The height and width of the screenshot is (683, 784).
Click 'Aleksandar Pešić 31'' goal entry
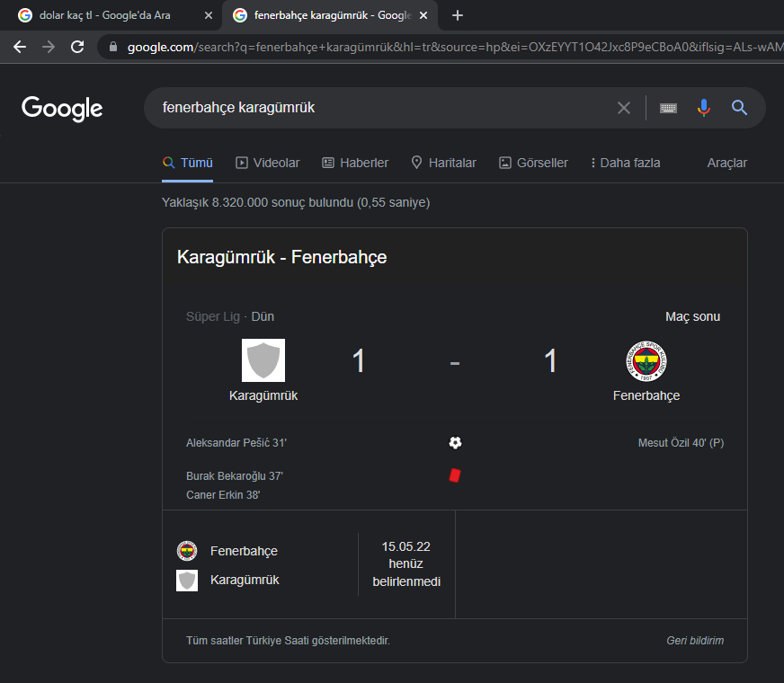(236, 443)
